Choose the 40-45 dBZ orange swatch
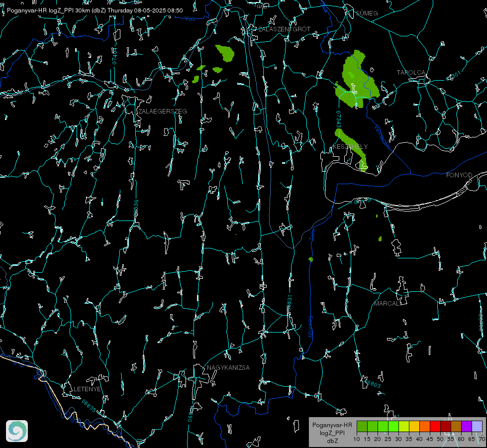 pyautogui.click(x=425, y=426)
